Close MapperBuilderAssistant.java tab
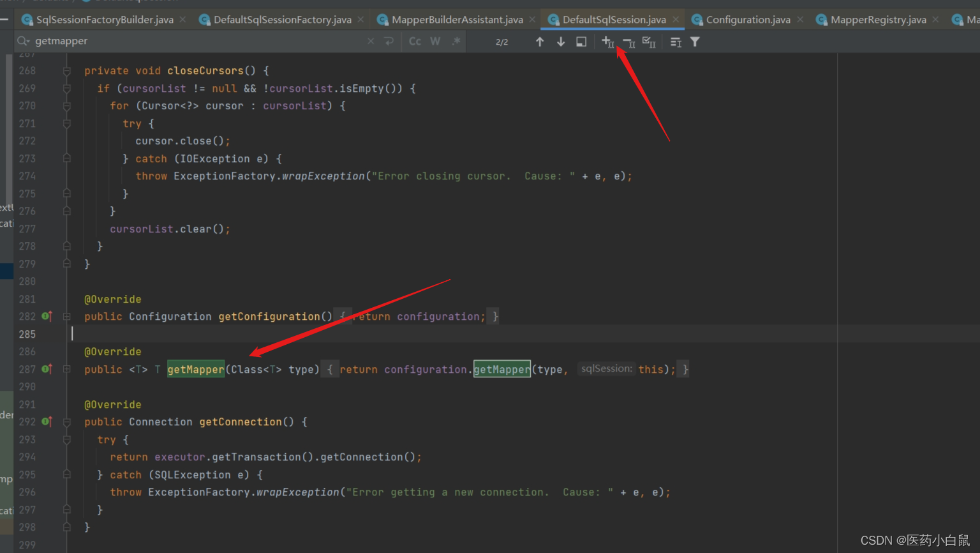The width and height of the screenshot is (980, 553). click(532, 20)
